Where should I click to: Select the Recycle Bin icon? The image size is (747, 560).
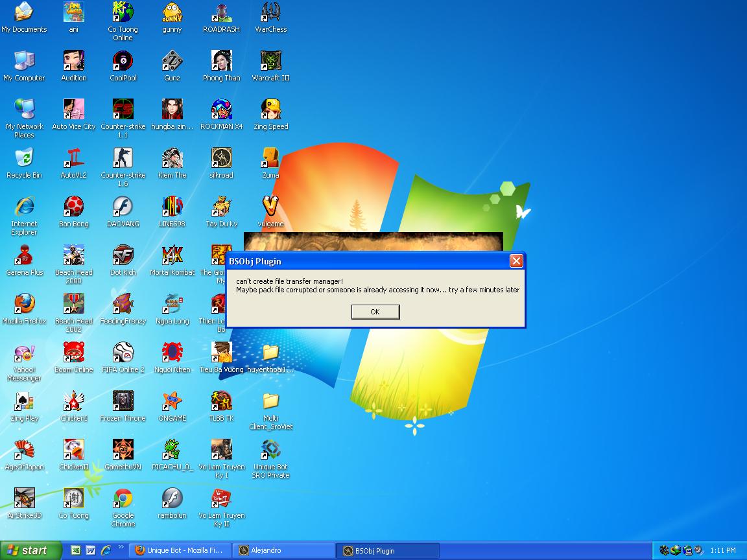[24, 164]
